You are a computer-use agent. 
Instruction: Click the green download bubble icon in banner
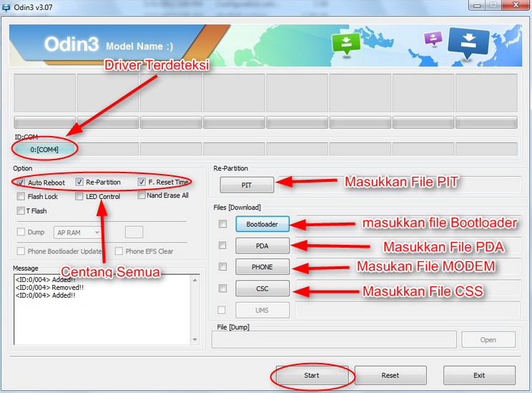[346, 44]
